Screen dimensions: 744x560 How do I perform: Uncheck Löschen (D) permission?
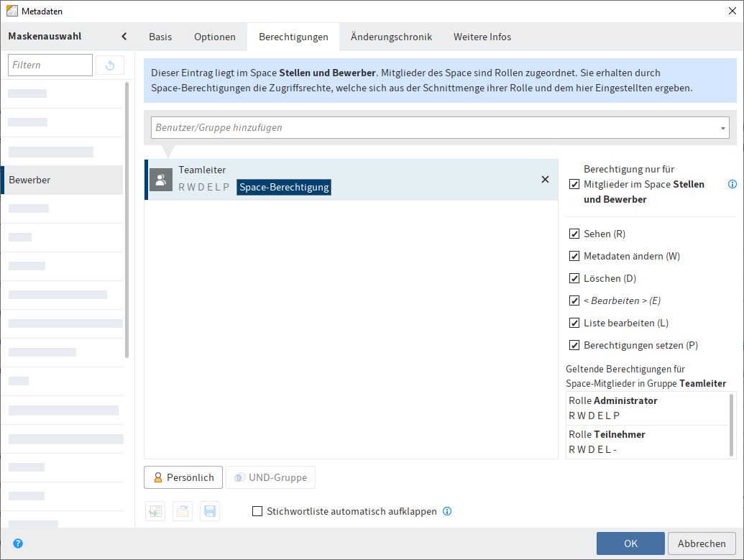tap(574, 278)
